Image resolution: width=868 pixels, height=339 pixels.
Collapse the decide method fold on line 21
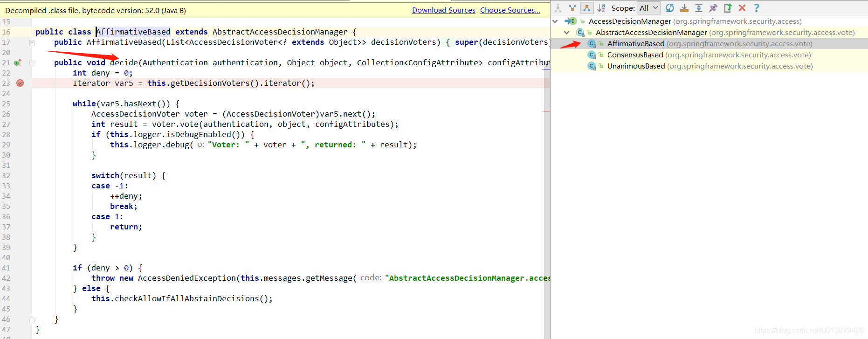coord(32,63)
